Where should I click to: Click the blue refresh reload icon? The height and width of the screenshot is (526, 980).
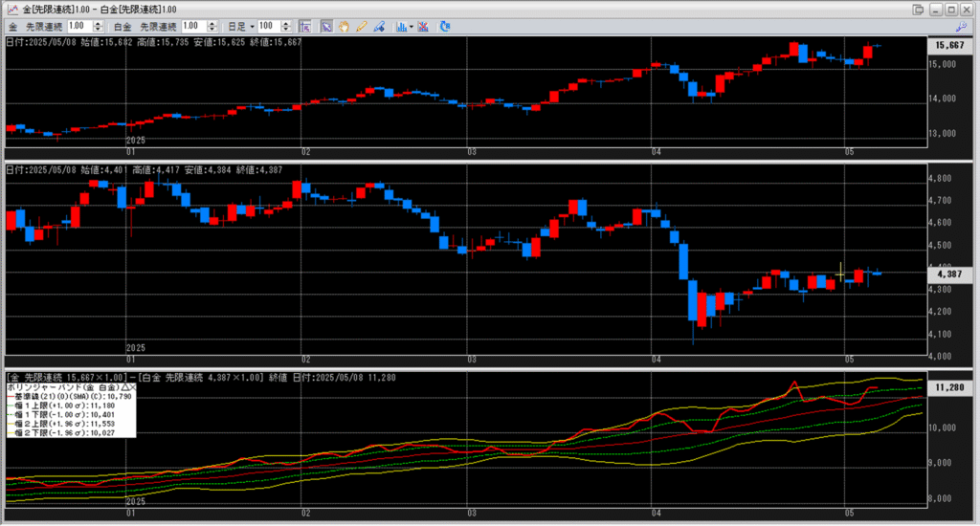pyautogui.click(x=445, y=26)
